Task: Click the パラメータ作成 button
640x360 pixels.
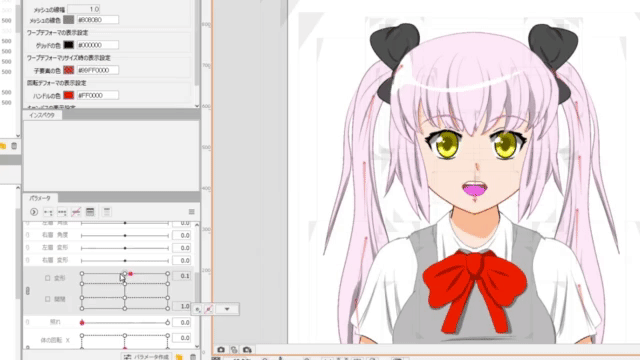Action: pos(147,357)
